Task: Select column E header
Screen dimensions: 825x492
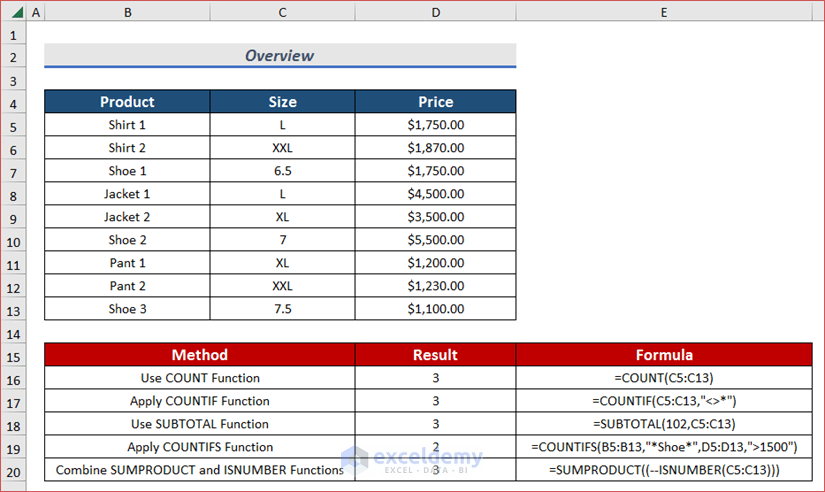Action: 664,12
